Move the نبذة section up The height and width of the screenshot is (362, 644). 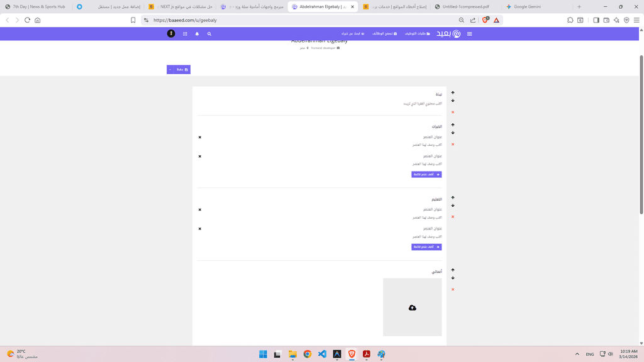click(x=453, y=93)
